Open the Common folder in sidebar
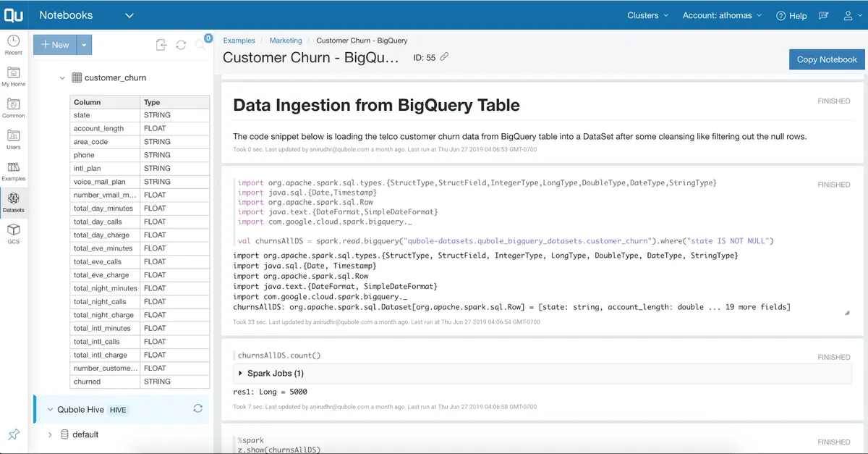 pyautogui.click(x=14, y=108)
